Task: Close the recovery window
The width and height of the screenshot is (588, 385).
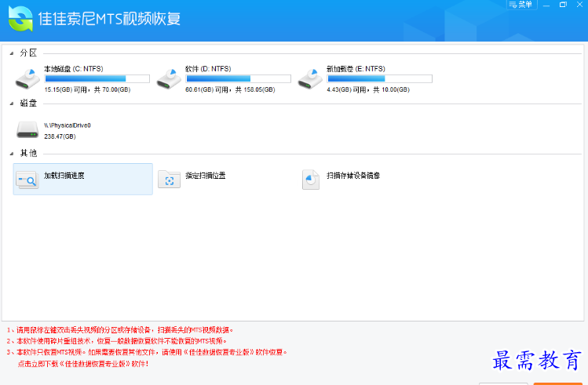Action: tap(579, 5)
